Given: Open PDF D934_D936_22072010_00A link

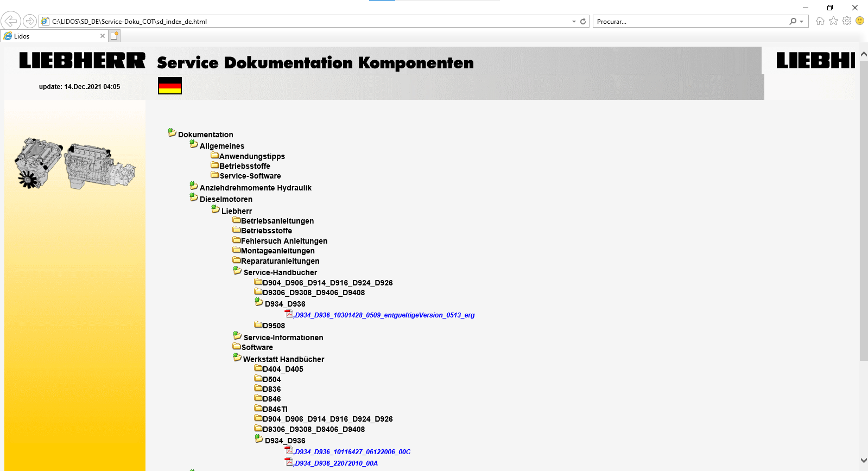Looking at the screenshot, I should 337,463.
